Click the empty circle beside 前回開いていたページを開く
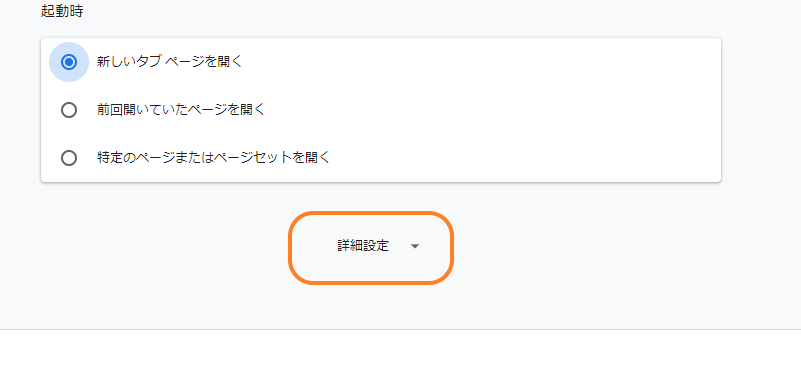The height and width of the screenshot is (378, 801). (x=68, y=110)
